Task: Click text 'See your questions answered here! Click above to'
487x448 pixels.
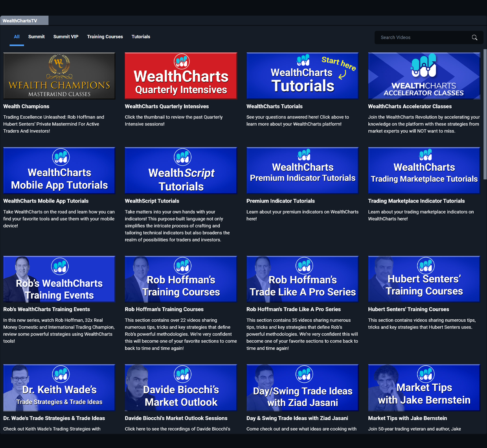Action: 298,117
